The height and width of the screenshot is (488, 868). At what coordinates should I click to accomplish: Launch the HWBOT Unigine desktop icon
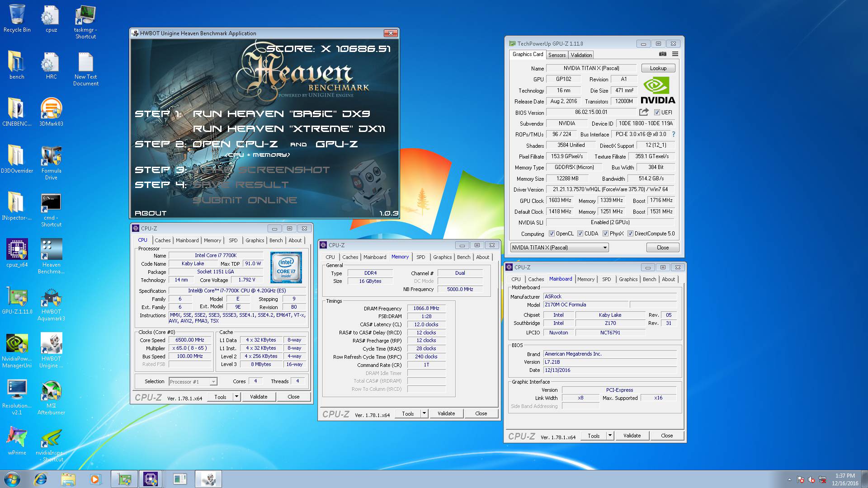[51, 351]
